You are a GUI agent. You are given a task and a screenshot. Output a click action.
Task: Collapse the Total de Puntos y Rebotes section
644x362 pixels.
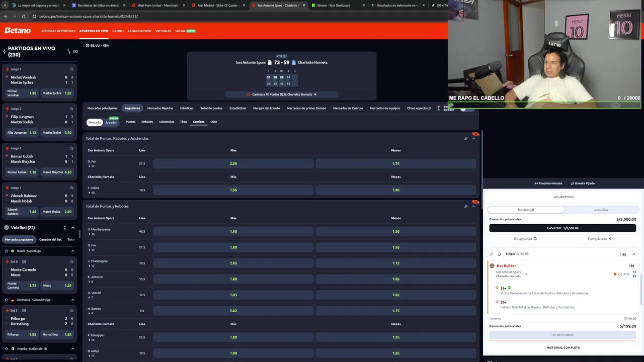click(473, 206)
